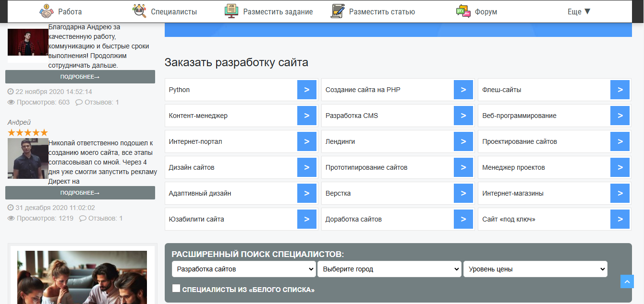Click the reviewer name Андрей
The width and height of the screenshot is (644, 304).
click(19, 122)
